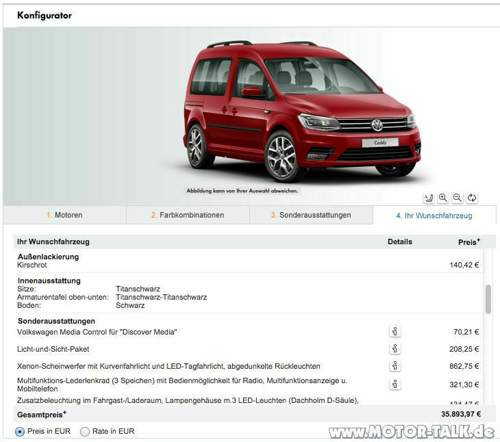This screenshot has height=442, width=500.
Task: Go to the Sonderausstattungen tab
Action: (x=311, y=215)
